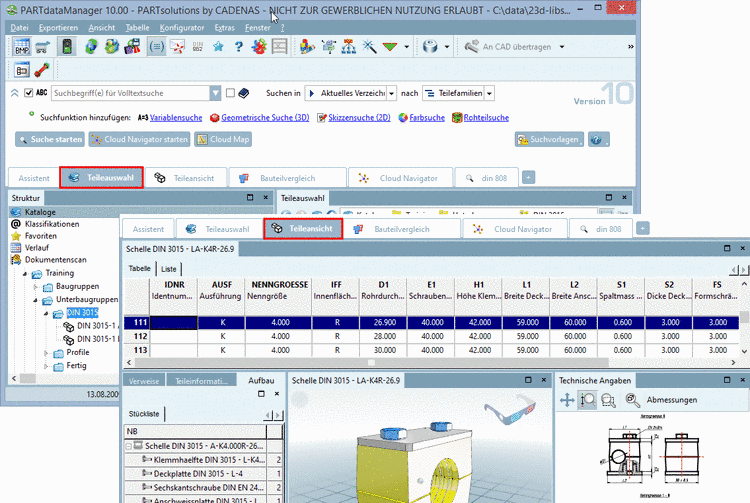Collapse the Schelle DIN 3015 parts list node
Image resolution: width=750 pixels, height=503 pixels.
click(129, 446)
